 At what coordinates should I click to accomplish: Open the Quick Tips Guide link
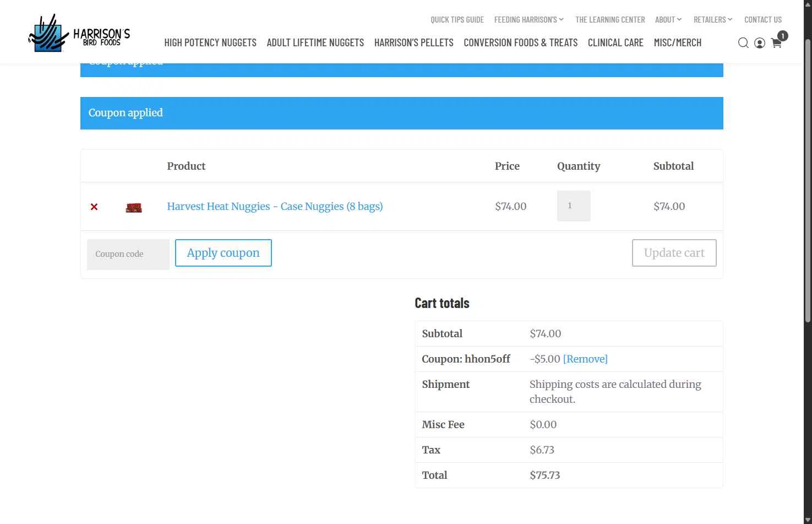tap(457, 20)
